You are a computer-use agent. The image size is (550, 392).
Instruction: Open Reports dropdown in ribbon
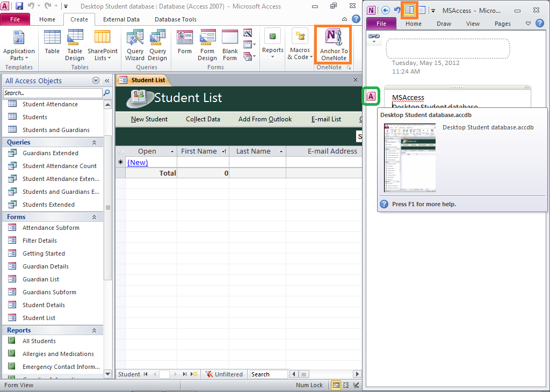pos(272,44)
